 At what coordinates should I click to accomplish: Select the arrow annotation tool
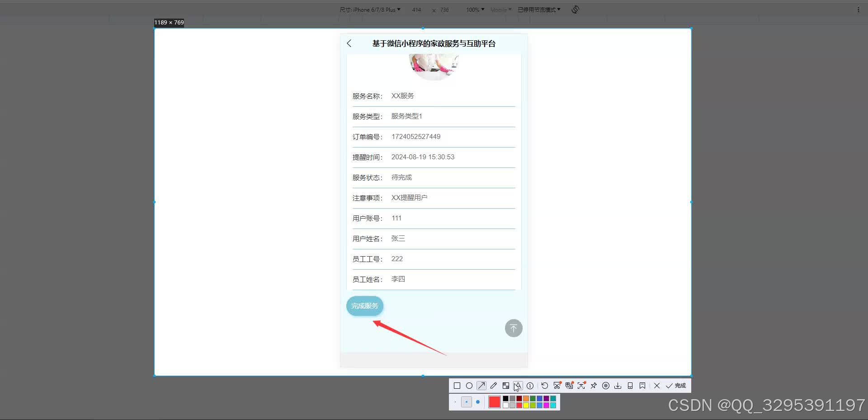click(x=481, y=386)
